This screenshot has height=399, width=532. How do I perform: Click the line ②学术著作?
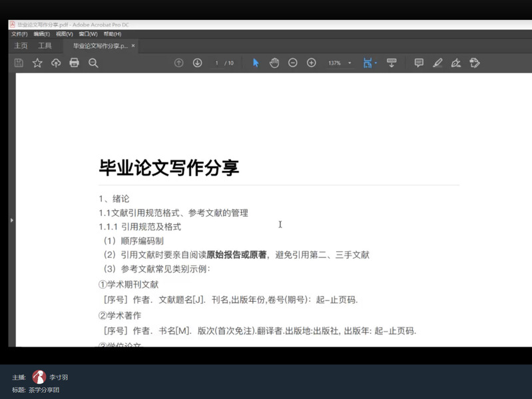click(120, 316)
